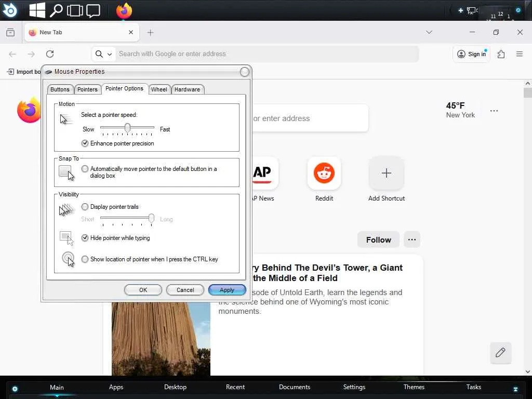
Task: Toggle Enhance pointer precision checkbox
Action: tap(85, 143)
